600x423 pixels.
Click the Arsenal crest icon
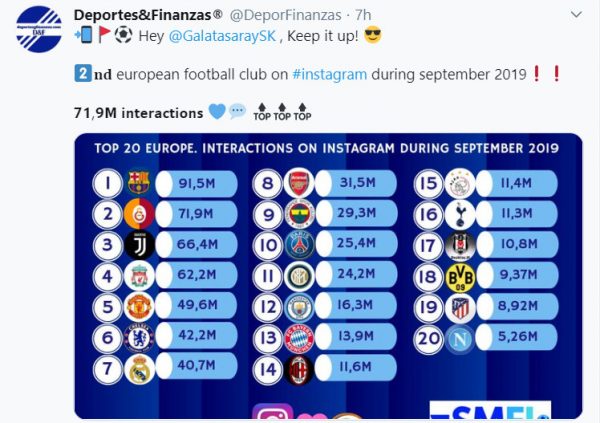point(299,182)
